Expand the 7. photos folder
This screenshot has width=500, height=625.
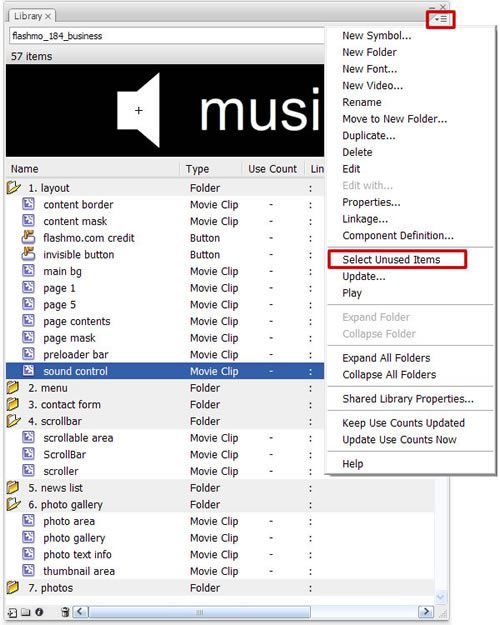[13, 587]
